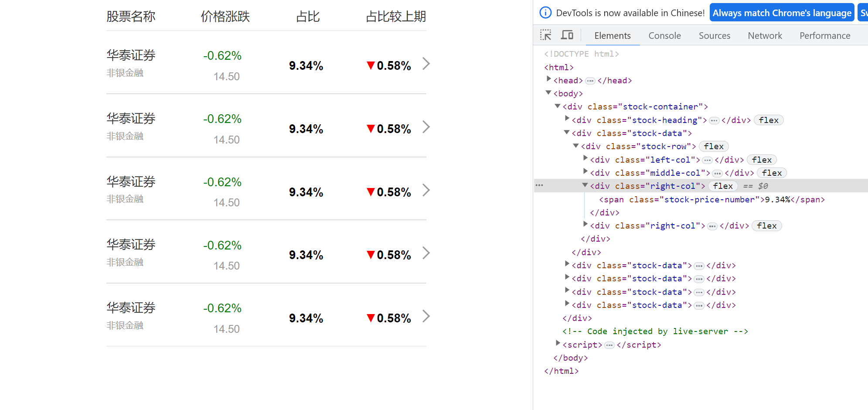The height and width of the screenshot is (410, 868).
Task: Expand the last stock-data div node
Action: [x=567, y=303]
